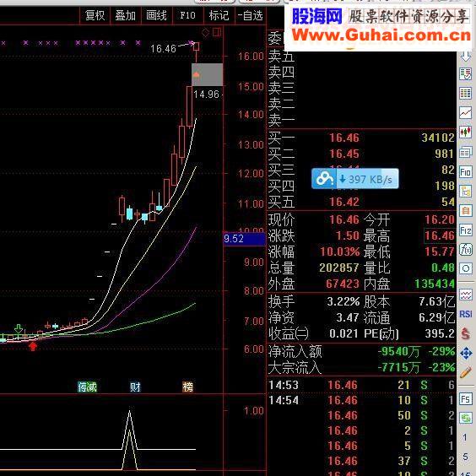Click the 买一 bid price 16.46
This screenshot has width=476, height=476.
pos(344,138)
